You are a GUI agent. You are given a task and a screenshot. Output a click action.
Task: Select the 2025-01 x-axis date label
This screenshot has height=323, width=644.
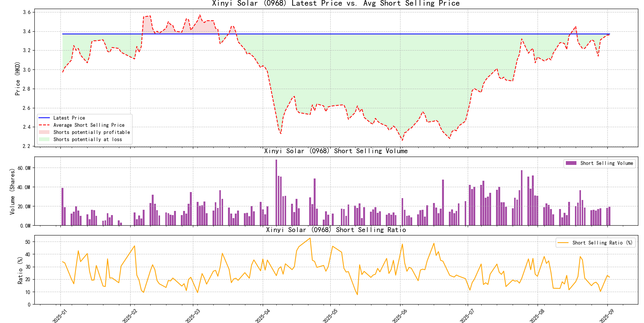coord(60,316)
